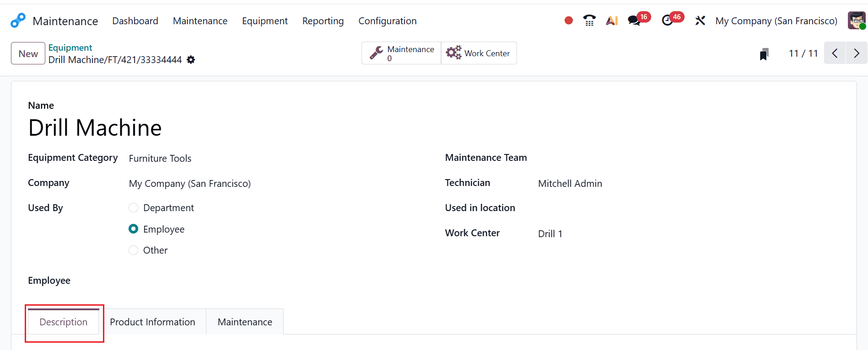This screenshot has height=350, width=868.
Task: Click the red recording dot icon
Action: tap(569, 21)
